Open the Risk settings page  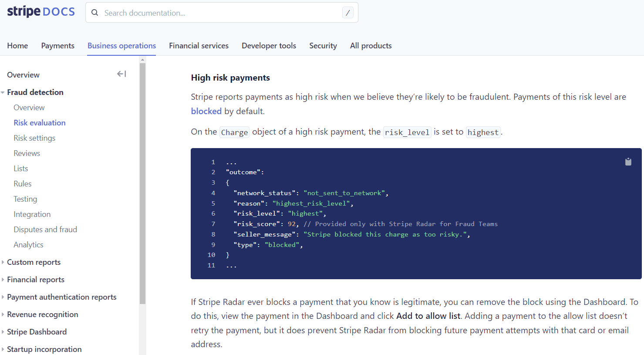[x=34, y=138]
